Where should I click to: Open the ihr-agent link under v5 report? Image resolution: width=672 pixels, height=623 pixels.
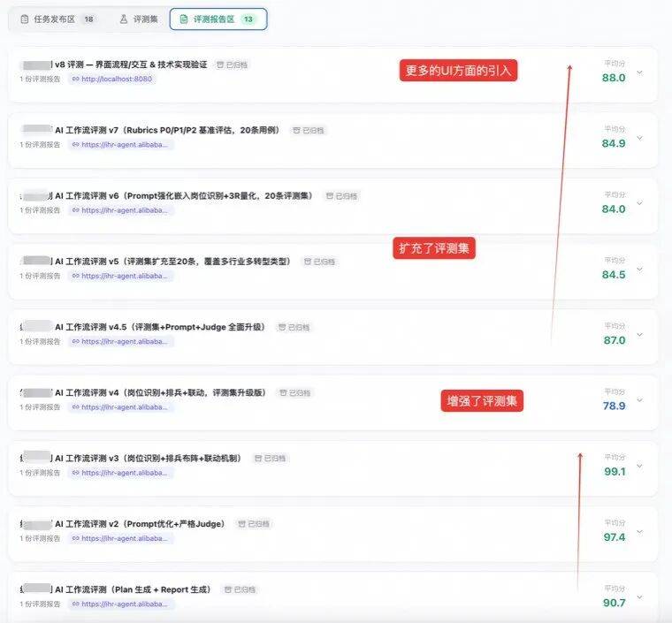(x=120, y=276)
